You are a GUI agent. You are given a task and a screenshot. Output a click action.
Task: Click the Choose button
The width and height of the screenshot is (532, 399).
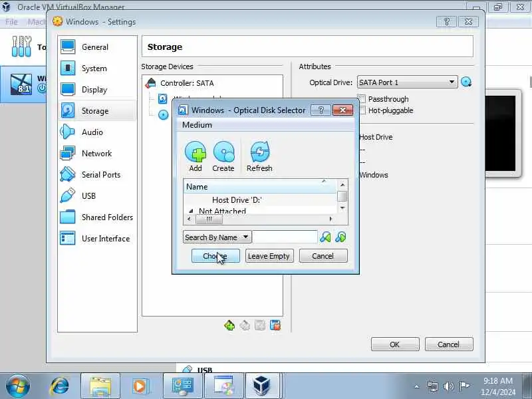pyautogui.click(x=215, y=256)
